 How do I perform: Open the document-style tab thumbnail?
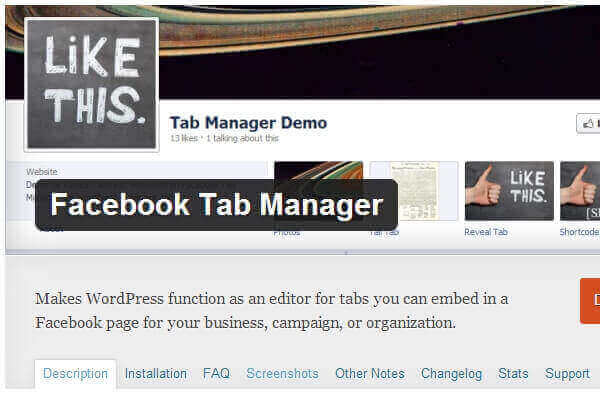click(414, 191)
